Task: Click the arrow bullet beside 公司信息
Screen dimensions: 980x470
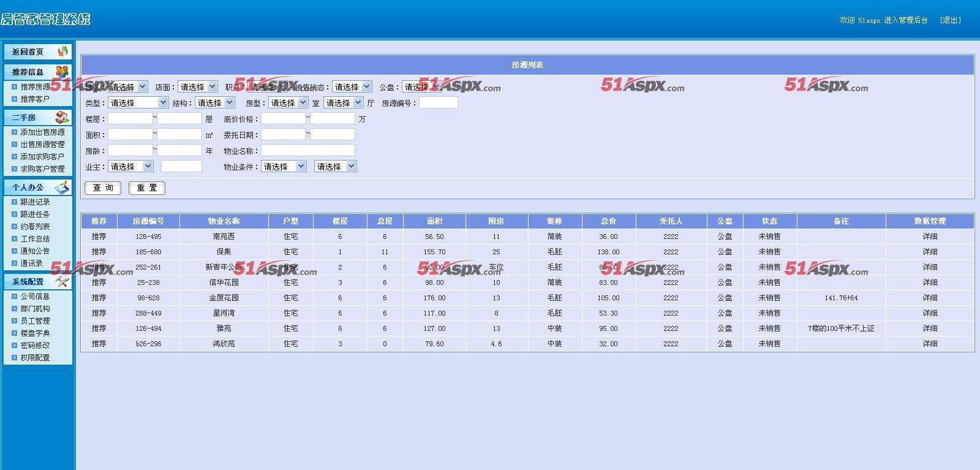Action: coord(15,296)
